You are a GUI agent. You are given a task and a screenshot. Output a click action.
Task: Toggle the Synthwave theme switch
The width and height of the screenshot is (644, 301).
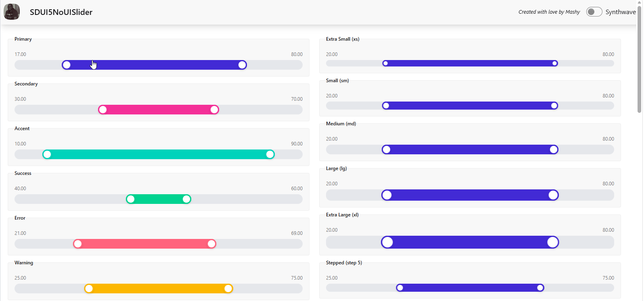(x=594, y=12)
